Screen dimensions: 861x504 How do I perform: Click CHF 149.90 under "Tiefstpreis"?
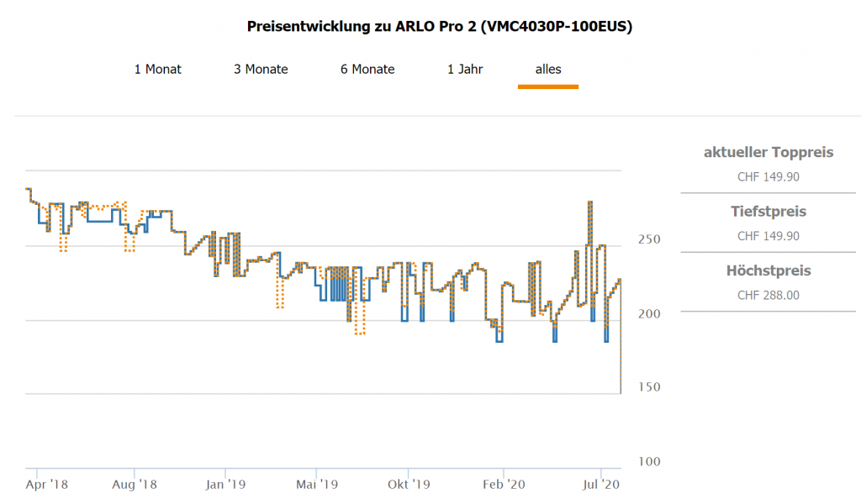point(769,236)
